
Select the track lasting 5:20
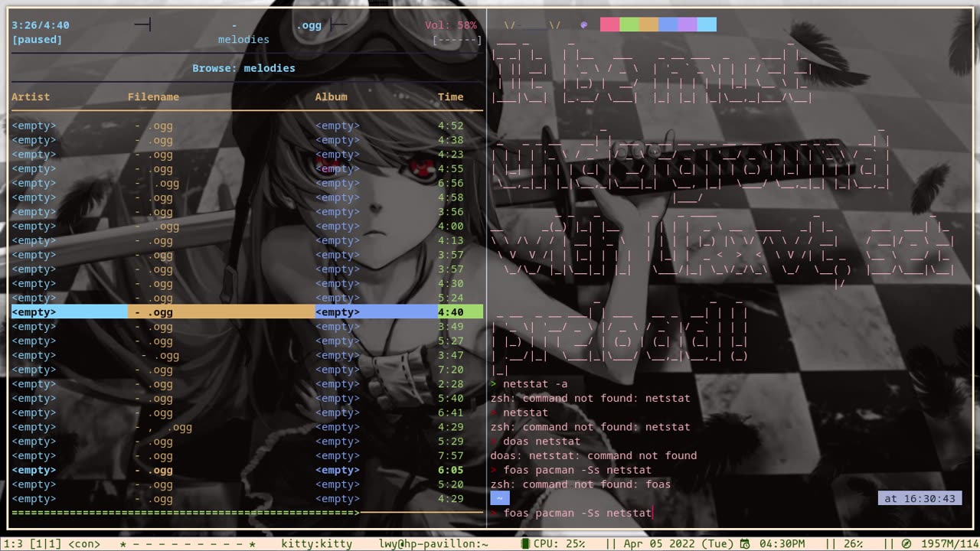pos(247,484)
